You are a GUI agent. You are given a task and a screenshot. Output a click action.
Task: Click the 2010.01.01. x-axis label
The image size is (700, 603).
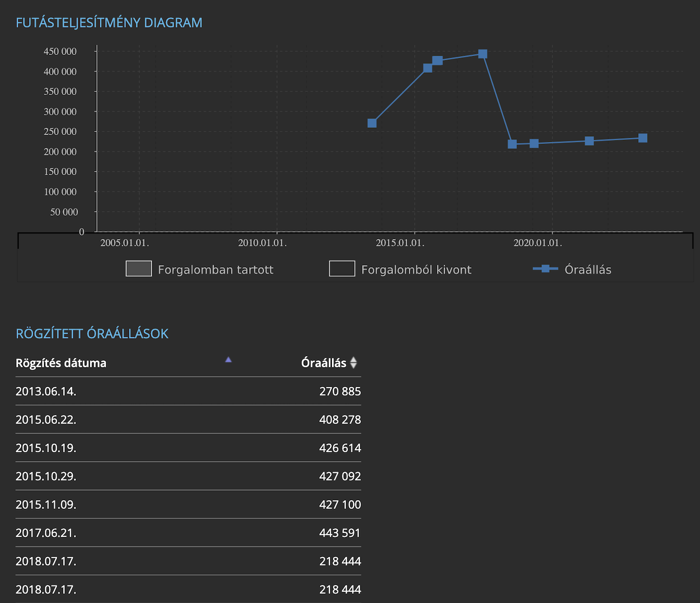pos(263,243)
